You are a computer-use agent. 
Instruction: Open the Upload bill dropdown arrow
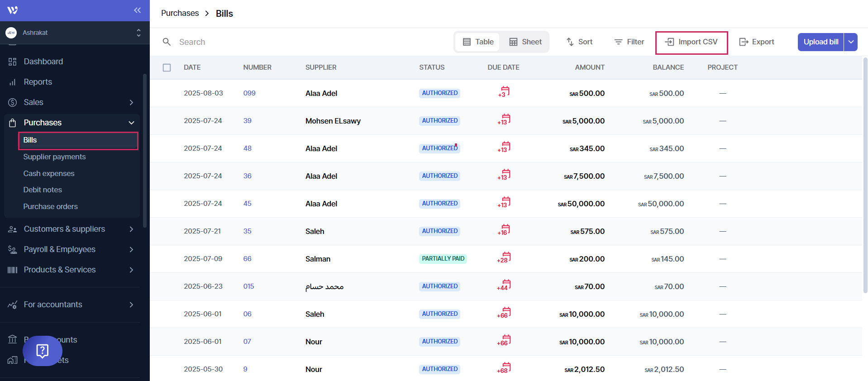click(x=851, y=42)
